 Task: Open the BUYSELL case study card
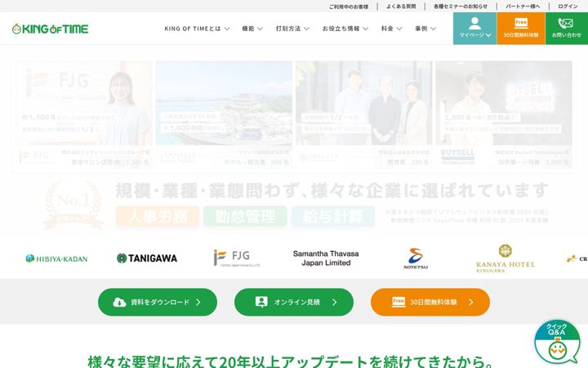coord(504,115)
